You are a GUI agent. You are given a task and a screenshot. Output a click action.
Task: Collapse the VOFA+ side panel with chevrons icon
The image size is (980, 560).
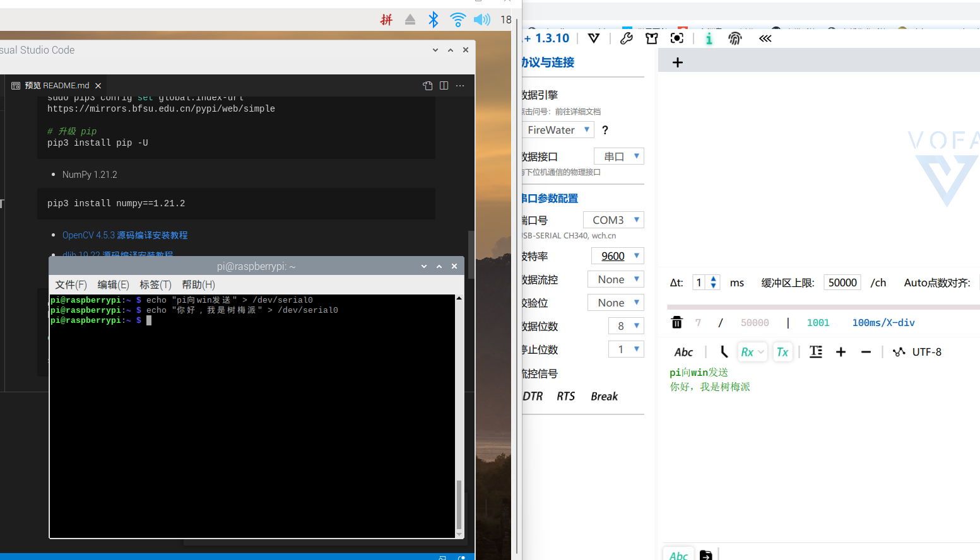pos(765,38)
